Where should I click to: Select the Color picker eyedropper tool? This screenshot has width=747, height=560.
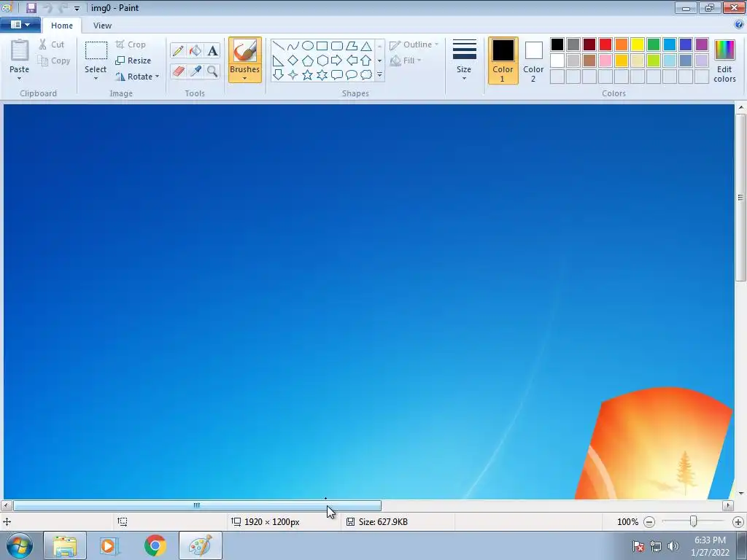point(196,71)
